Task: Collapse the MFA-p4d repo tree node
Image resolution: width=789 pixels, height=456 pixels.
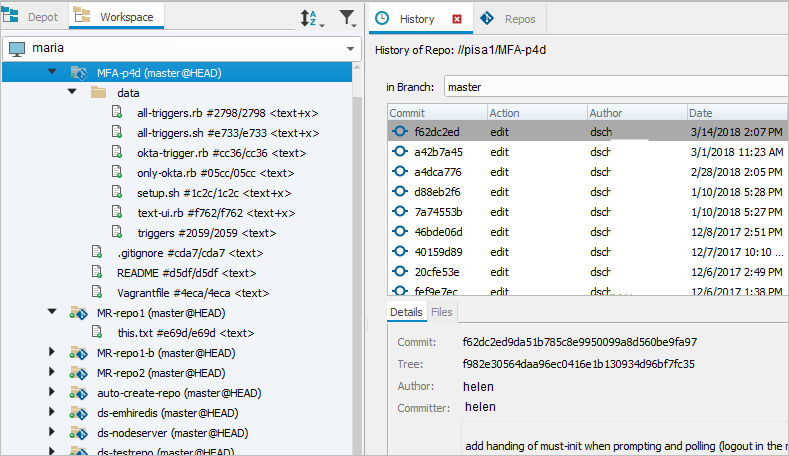Action: [x=52, y=73]
